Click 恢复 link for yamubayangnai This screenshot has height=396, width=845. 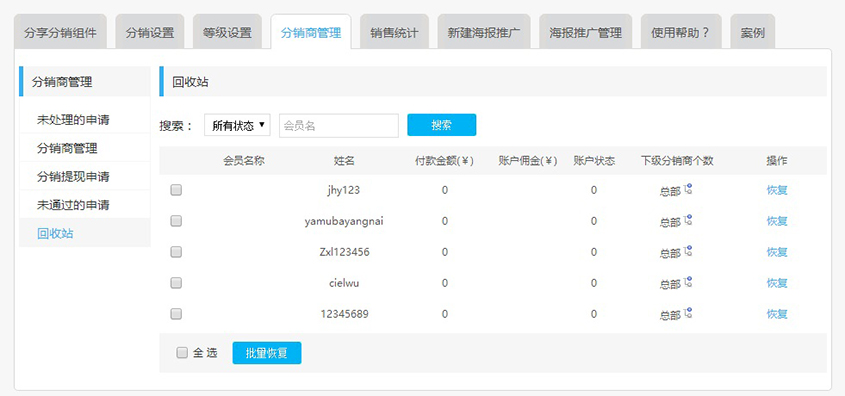pyautogui.click(x=777, y=221)
